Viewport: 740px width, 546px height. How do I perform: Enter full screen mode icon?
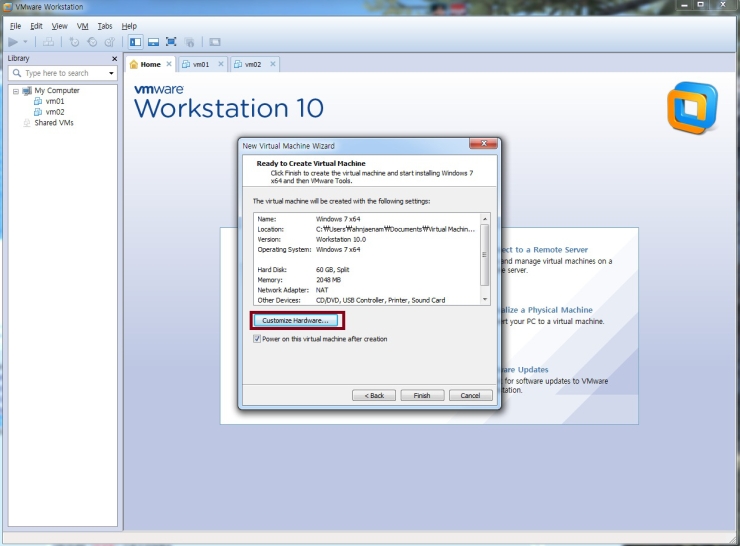(171, 42)
